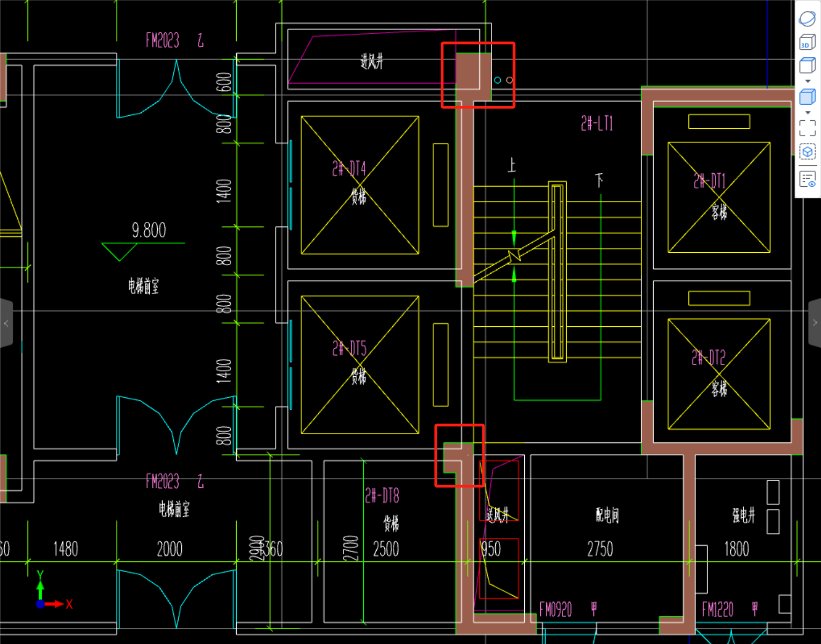Click the 上 stair direction label
The width and height of the screenshot is (821, 644).
pos(512,165)
